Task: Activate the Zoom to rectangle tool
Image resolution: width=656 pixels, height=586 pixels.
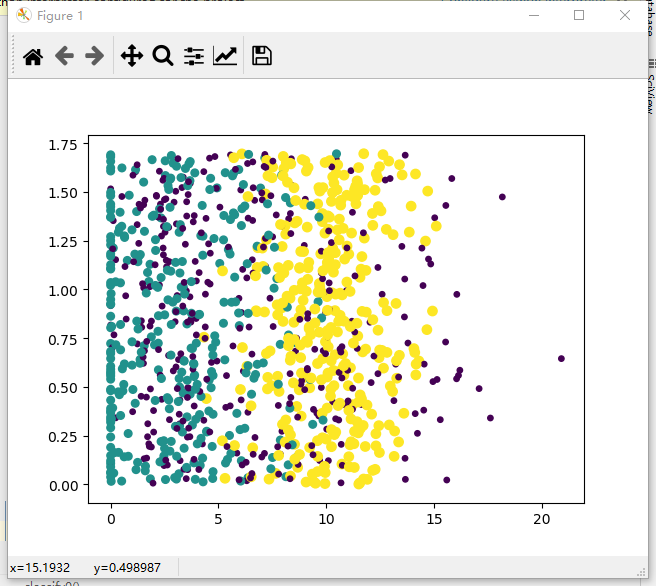Action: click(x=163, y=56)
